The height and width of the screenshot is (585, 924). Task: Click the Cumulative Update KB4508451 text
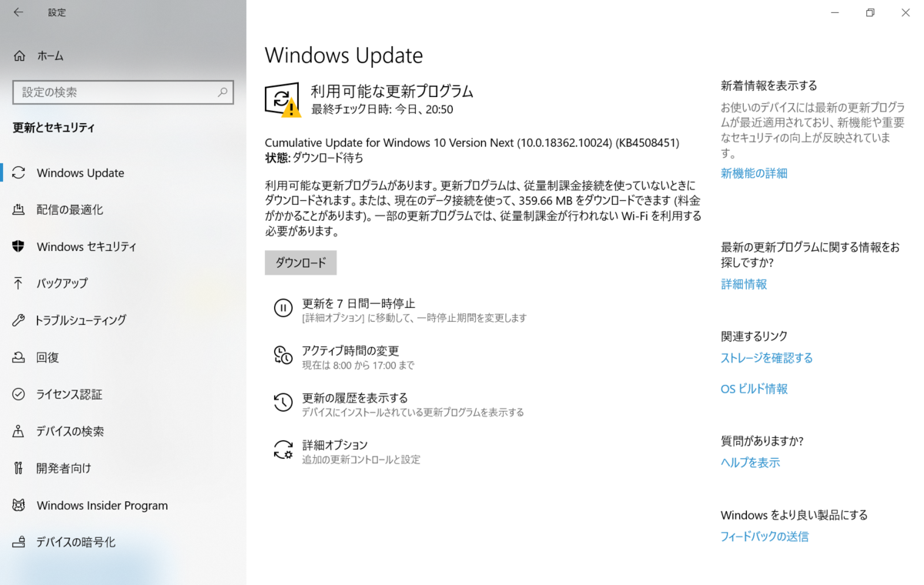click(472, 142)
